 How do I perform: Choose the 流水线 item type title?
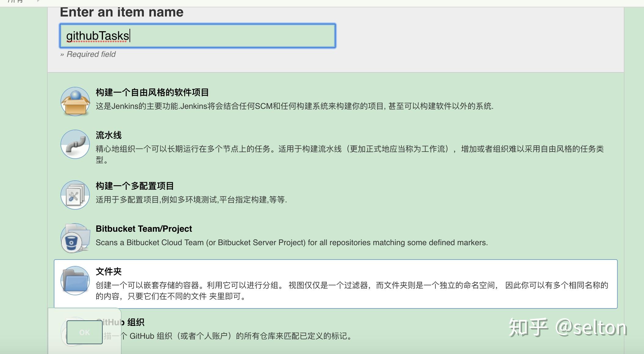108,135
